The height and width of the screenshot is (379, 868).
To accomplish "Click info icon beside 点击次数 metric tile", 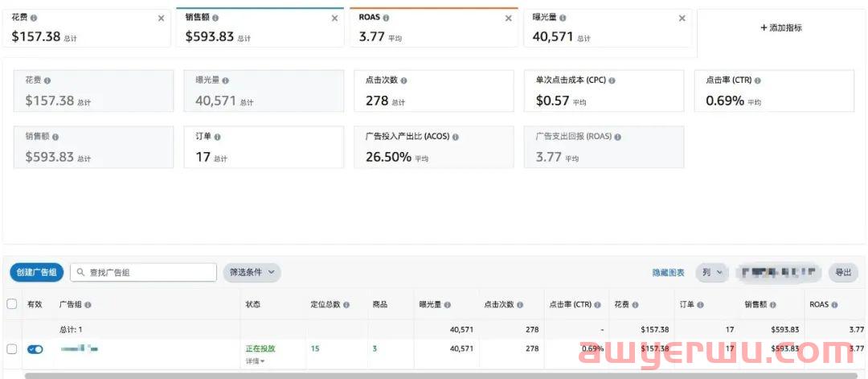I will click(x=403, y=80).
